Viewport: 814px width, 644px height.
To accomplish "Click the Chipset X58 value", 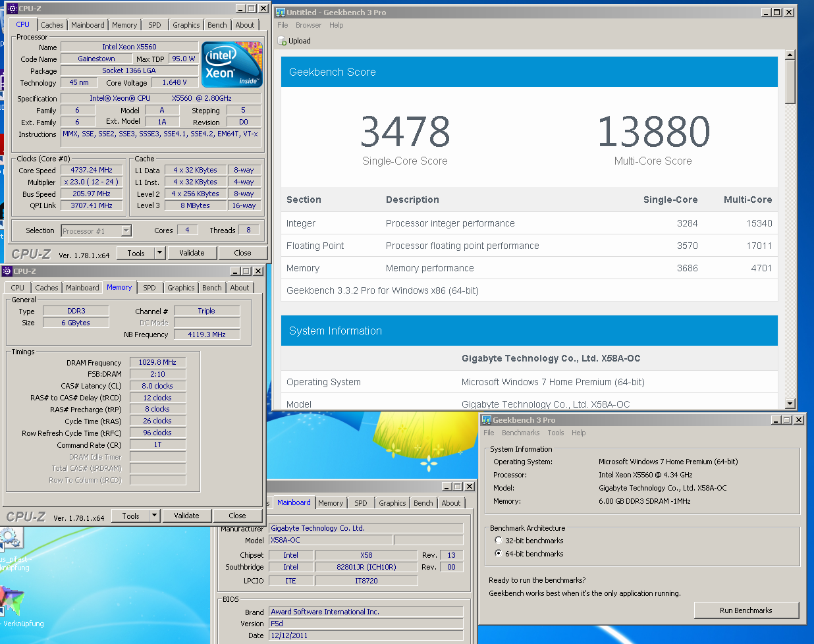I will point(366,555).
